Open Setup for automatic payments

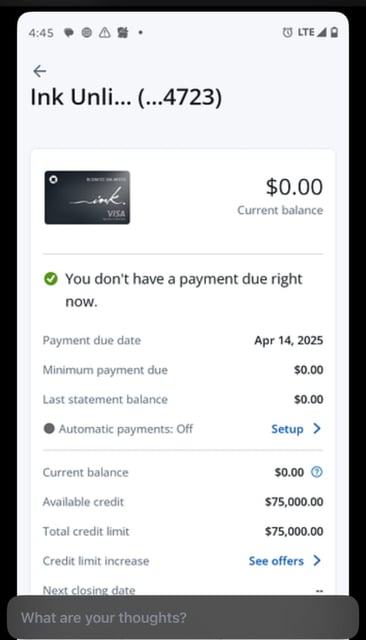[x=287, y=429]
